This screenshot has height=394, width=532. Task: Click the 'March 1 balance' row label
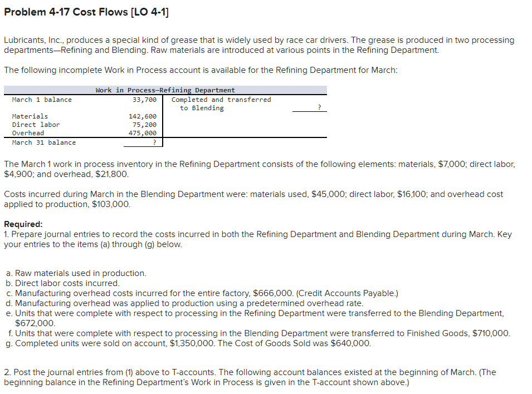coord(42,100)
